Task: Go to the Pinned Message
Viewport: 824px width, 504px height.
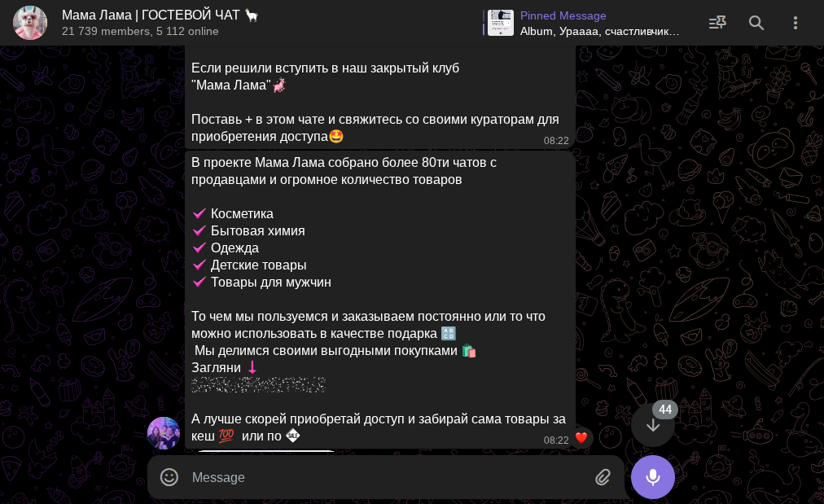Action: [583, 23]
